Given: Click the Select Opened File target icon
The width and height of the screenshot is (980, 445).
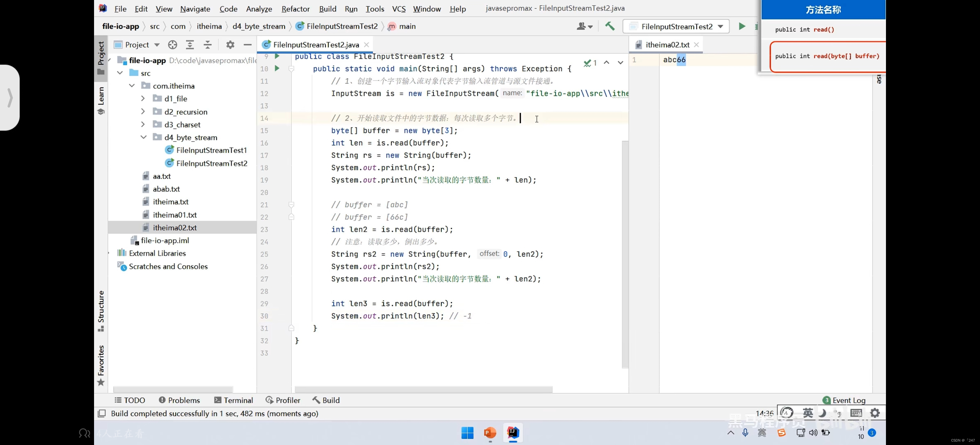Looking at the screenshot, I should 172,45.
